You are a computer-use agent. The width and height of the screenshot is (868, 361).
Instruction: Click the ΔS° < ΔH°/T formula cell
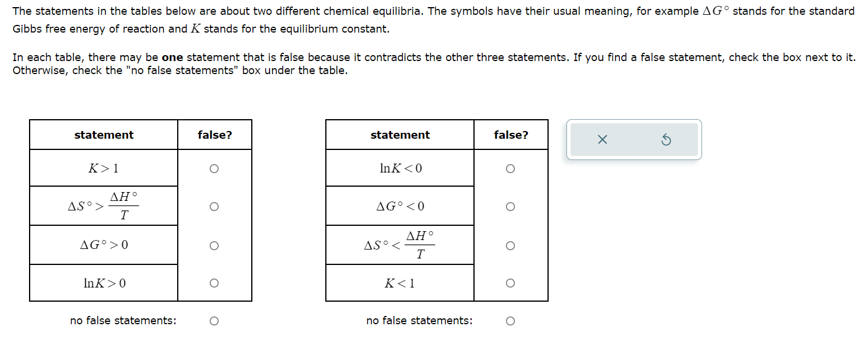[400, 245]
